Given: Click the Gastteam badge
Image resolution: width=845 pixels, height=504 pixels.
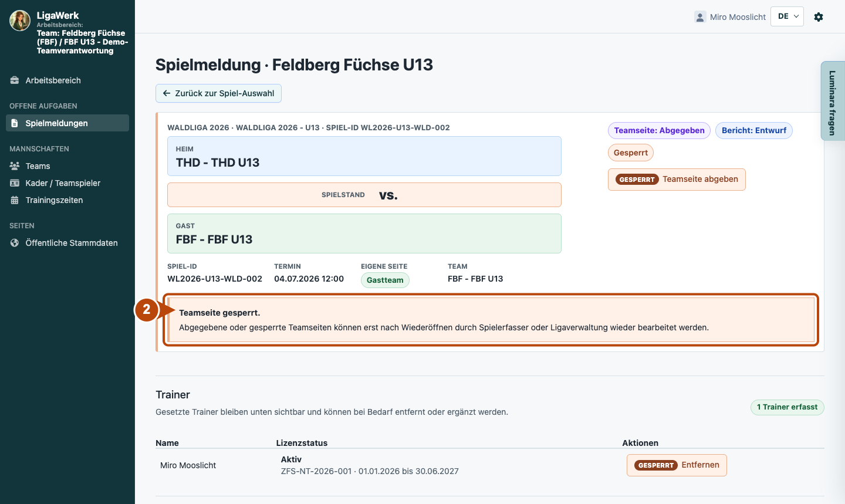Looking at the screenshot, I should click(x=385, y=280).
